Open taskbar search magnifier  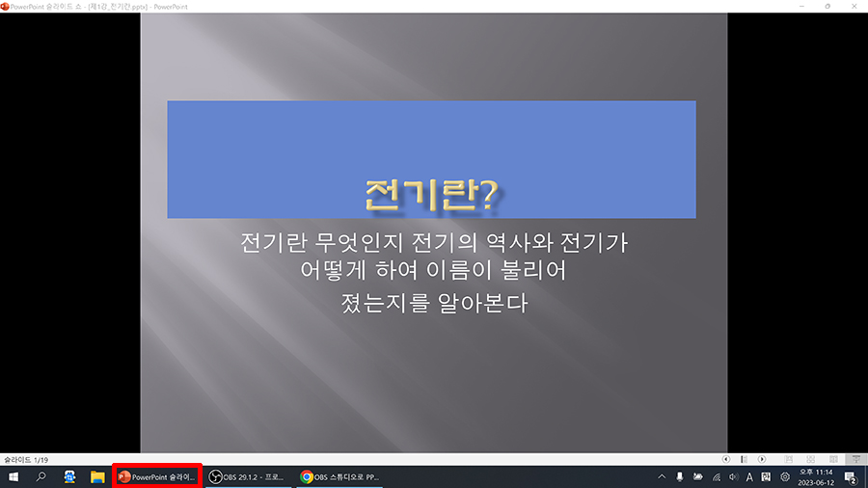pos(41,476)
